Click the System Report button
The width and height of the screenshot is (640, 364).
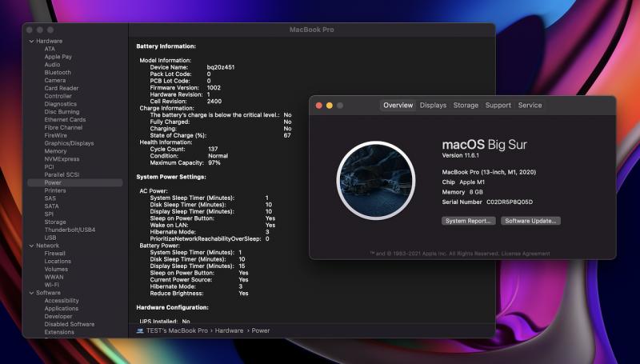[469, 221]
